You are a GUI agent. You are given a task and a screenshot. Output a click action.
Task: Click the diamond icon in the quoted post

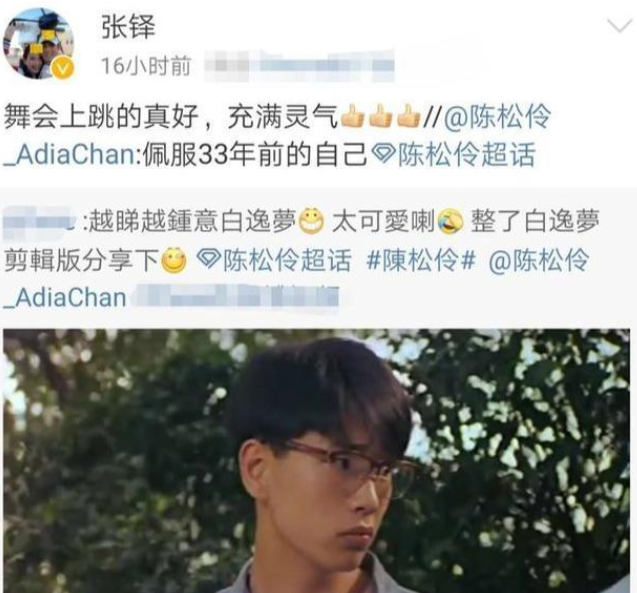tap(208, 260)
